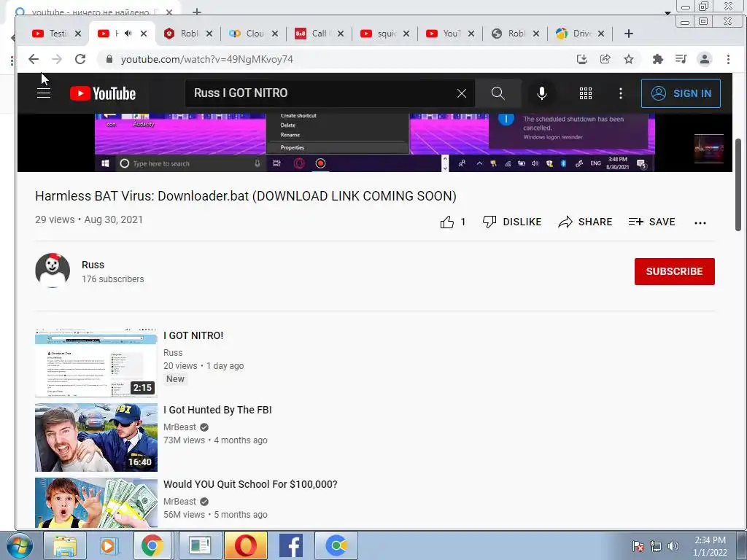Viewport: 747px width, 560px height.
Task: Open I Got Hunted By The FBI thumbnail
Action: [96, 437]
